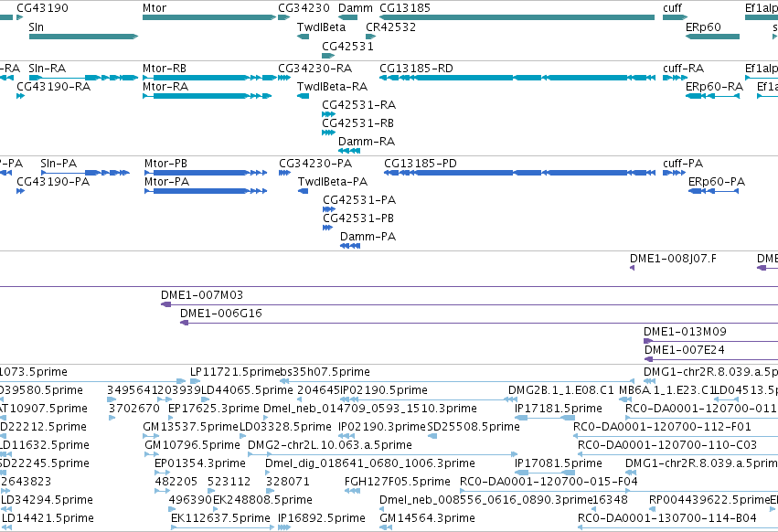Viewport: 778px width, 532px height.
Task: Select the RC0-DA0001-120700-112-F01 label
Action: [662, 427]
